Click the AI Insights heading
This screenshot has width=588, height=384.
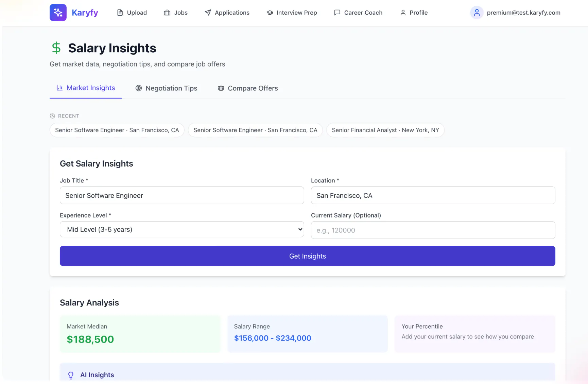point(97,375)
